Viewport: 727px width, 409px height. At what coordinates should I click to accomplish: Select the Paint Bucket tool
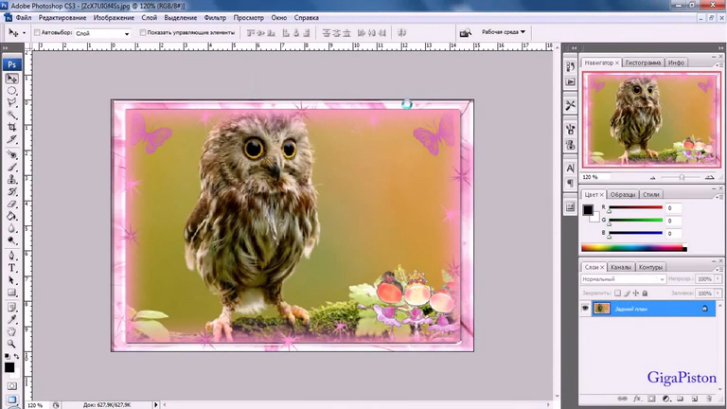12,217
